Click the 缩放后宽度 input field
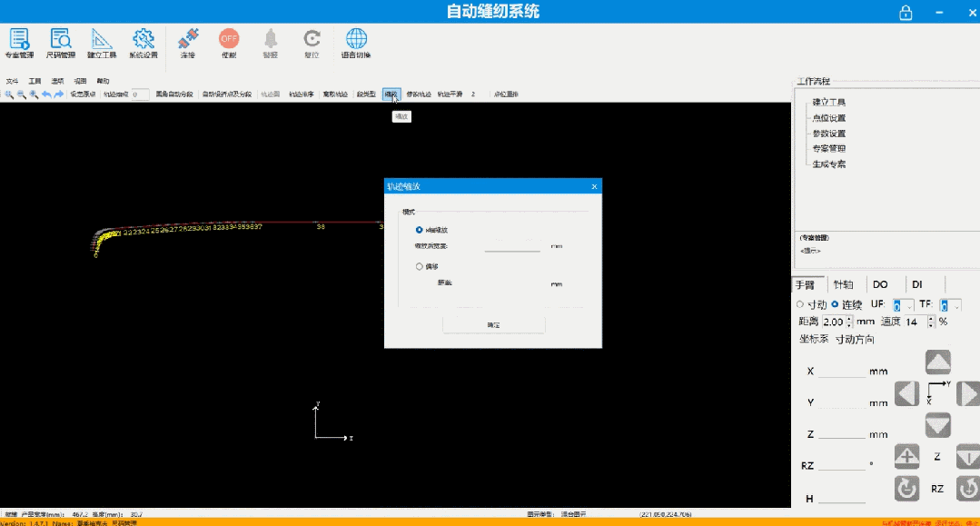This screenshot has width=980, height=526. click(512, 246)
